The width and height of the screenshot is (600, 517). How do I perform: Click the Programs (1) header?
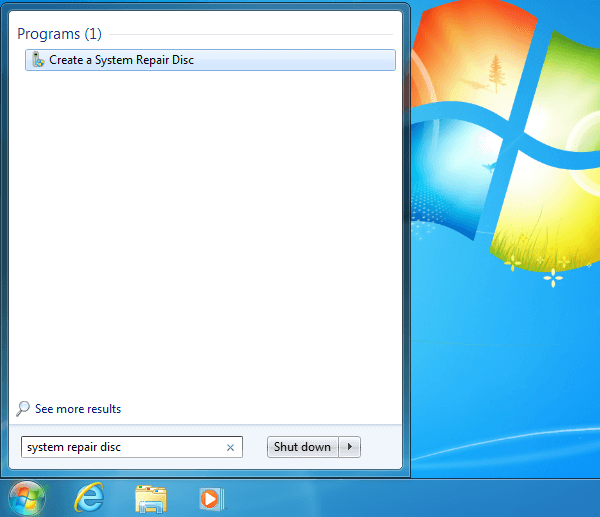(59, 34)
